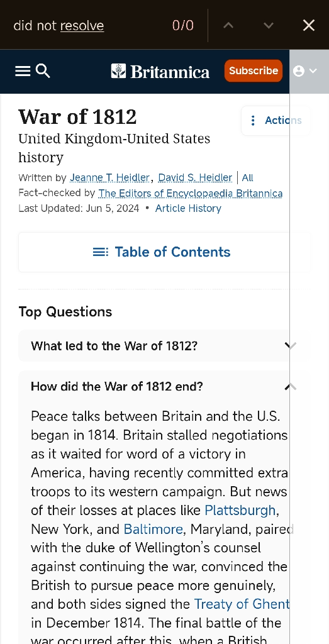This screenshot has height=644, width=329.
Task: Go to next find-in-page result
Action: (268, 25)
